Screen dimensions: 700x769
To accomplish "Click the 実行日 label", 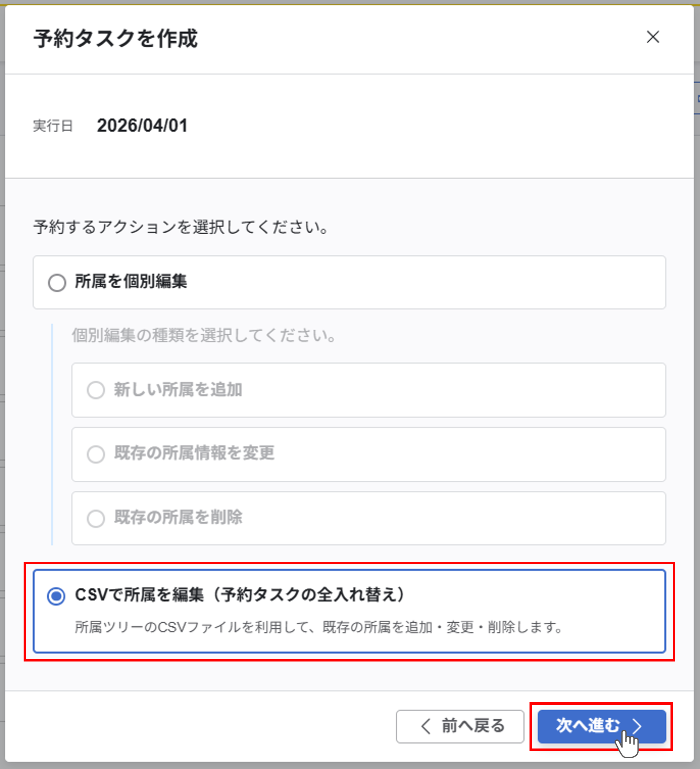I will [x=53, y=126].
